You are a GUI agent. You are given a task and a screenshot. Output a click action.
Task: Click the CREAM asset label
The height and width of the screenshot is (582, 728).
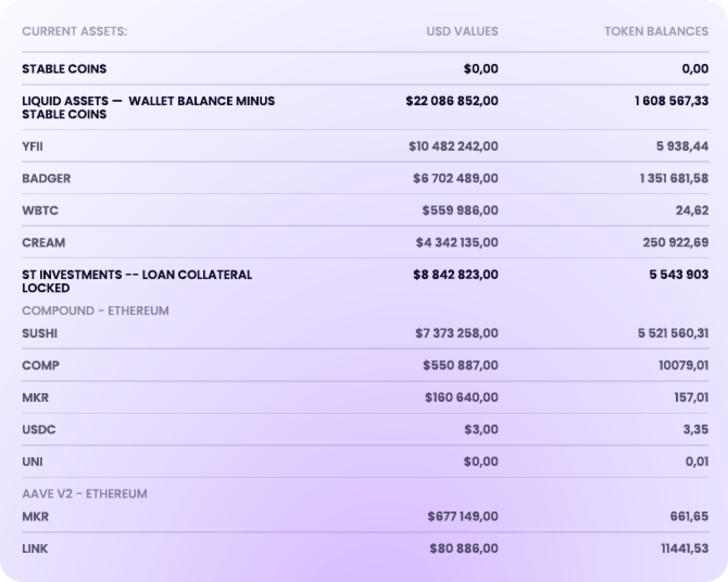click(43, 242)
